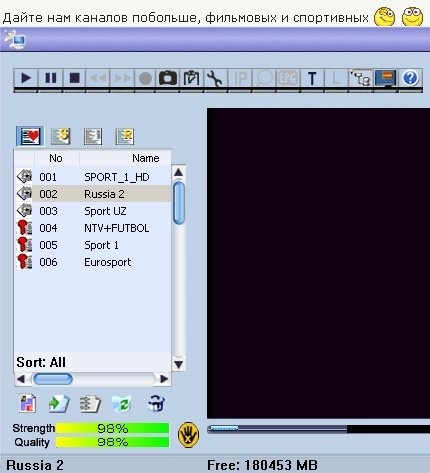The width and height of the screenshot is (430, 473).
Task: Click the Play button in toolbar
Action: point(26,78)
